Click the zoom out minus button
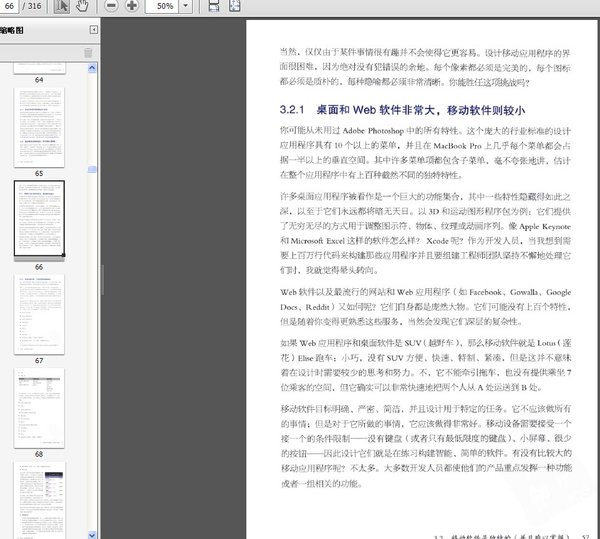 pos(110,6)
